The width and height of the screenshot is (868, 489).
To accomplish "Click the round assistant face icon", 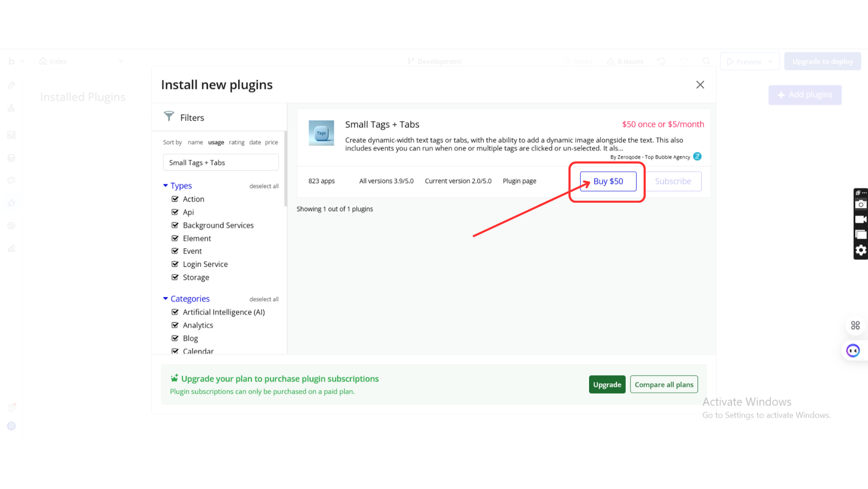I will (x=853, y=350).
